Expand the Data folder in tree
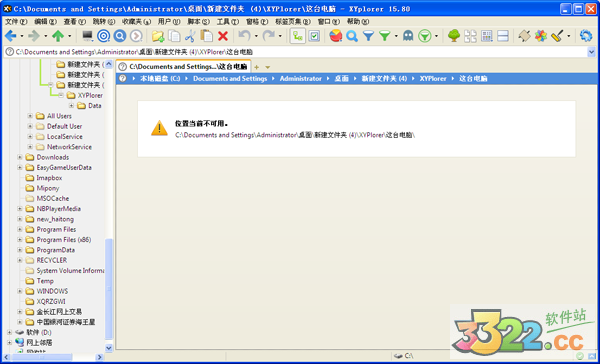This screenshot has height=364, width=600. pos(71,106)
